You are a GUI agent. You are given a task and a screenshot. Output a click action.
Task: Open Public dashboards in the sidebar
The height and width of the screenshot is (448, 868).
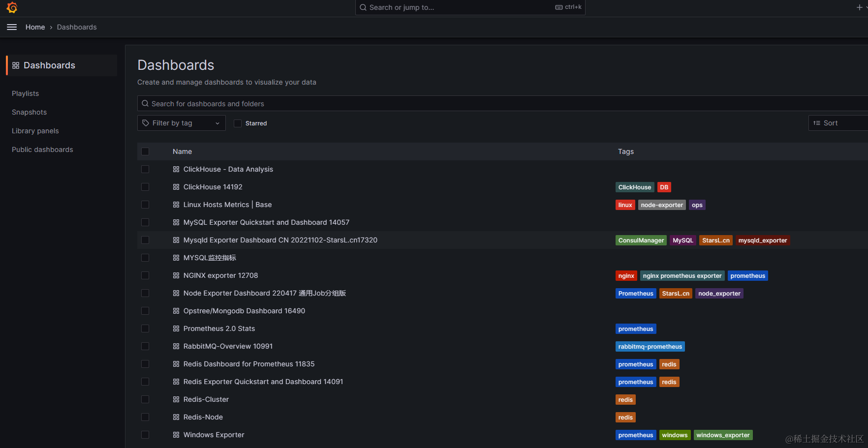[42, 149]
